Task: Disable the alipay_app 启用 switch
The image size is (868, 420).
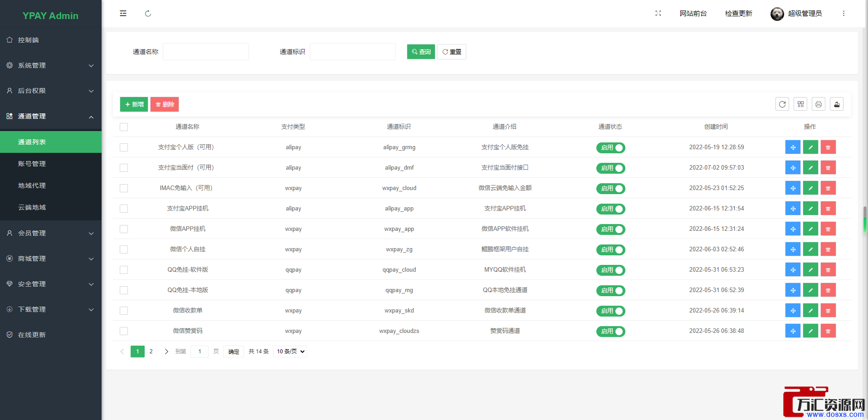Action: [x=610, y=209]
